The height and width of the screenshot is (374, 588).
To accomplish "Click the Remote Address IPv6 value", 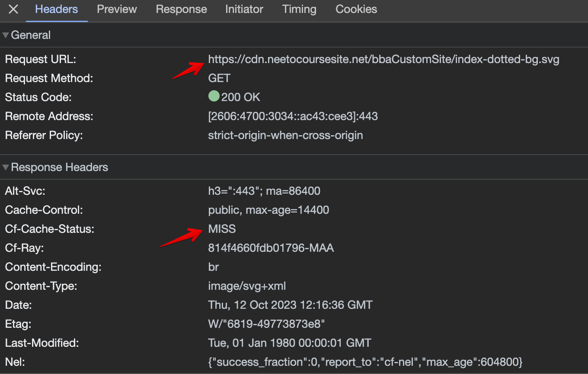I will (x=293, y=116).
